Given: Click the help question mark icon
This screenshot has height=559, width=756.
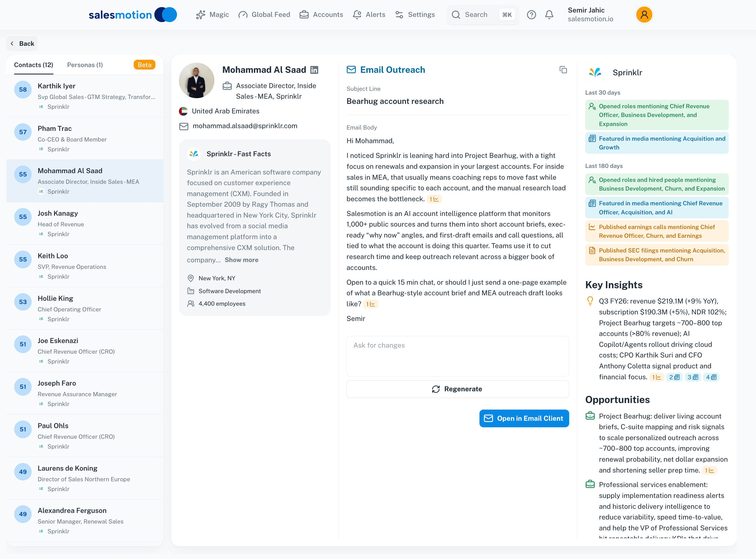Looking at the screenshot, I should tap(531, 14).
